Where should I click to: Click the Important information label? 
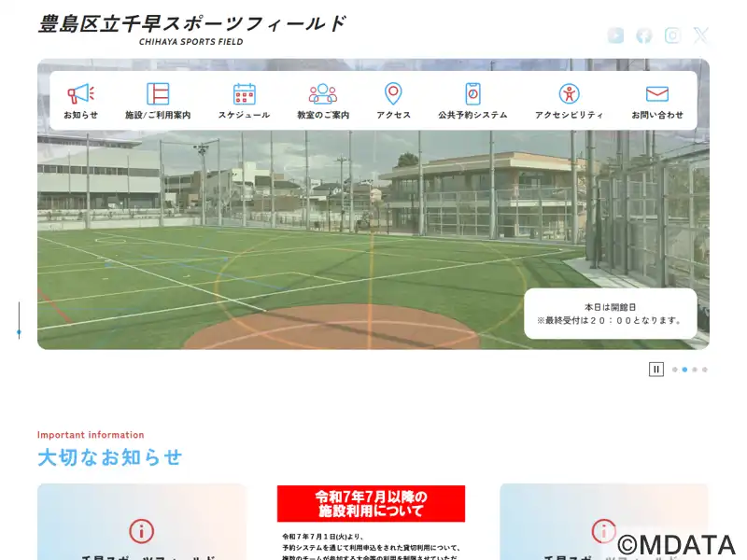pos(91,435)
